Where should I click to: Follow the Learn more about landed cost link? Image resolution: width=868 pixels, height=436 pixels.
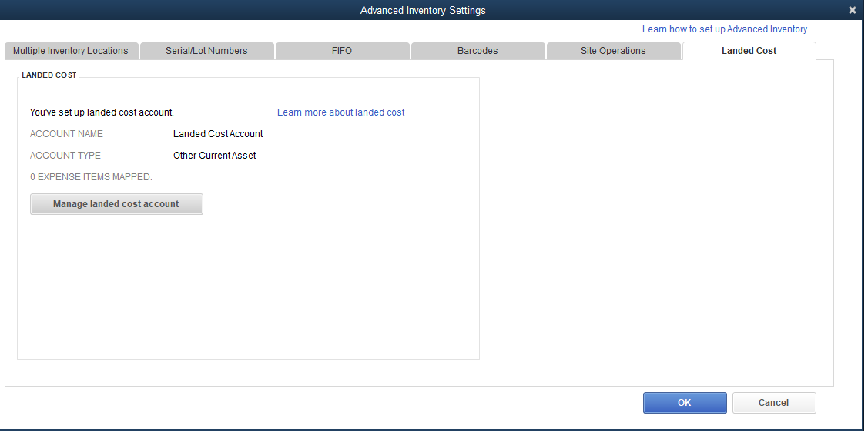point(340,112)
